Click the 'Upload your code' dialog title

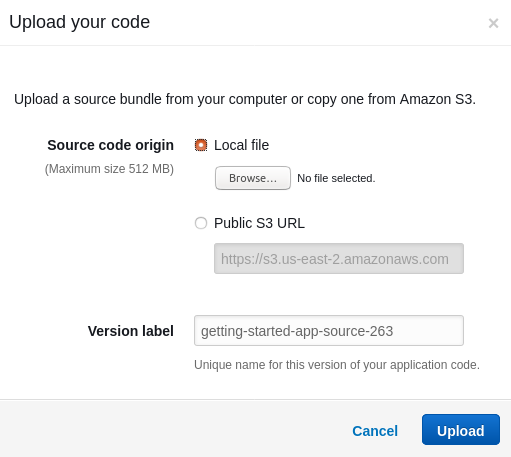click(x=79, y=22)
